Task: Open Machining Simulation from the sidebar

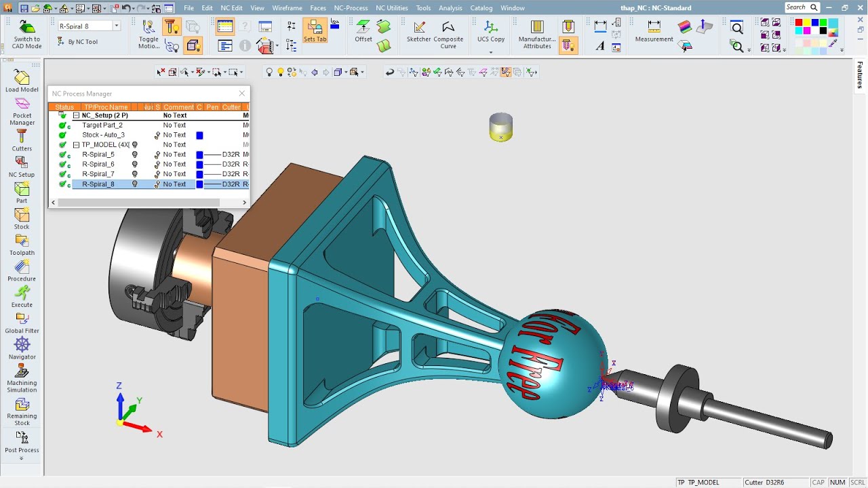Action: (x=22, y=378)
